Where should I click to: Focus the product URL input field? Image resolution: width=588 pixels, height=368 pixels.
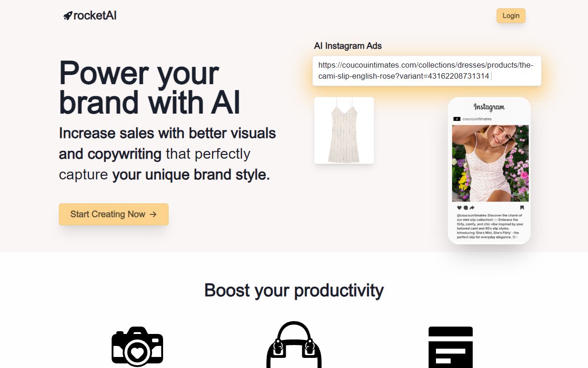point(427,71)
